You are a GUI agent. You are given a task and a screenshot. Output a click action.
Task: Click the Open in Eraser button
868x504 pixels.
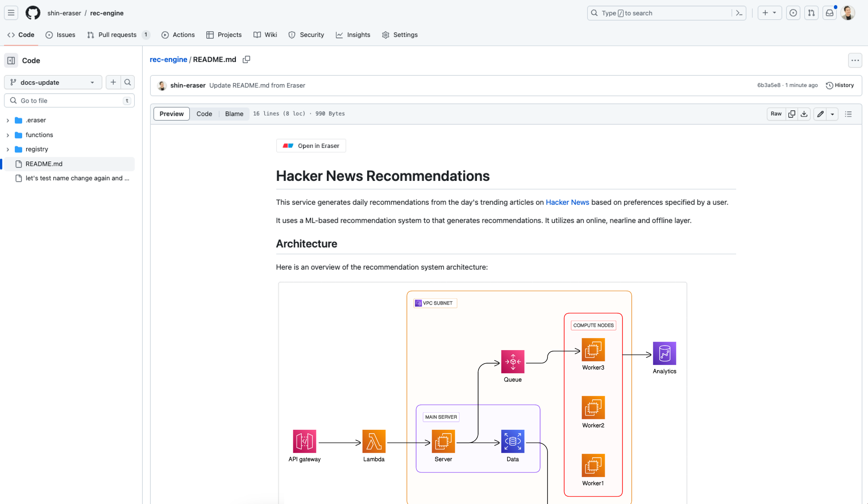pos(311,146)
